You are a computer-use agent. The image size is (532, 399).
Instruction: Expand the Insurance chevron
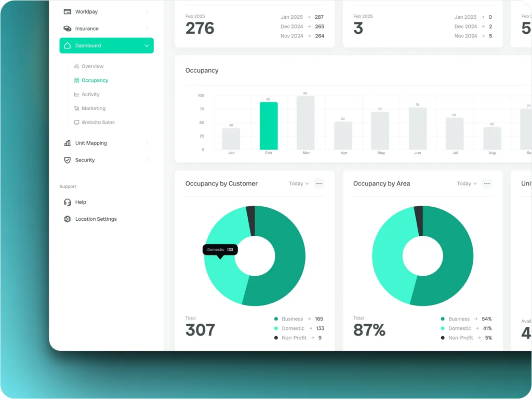point(147,29)
